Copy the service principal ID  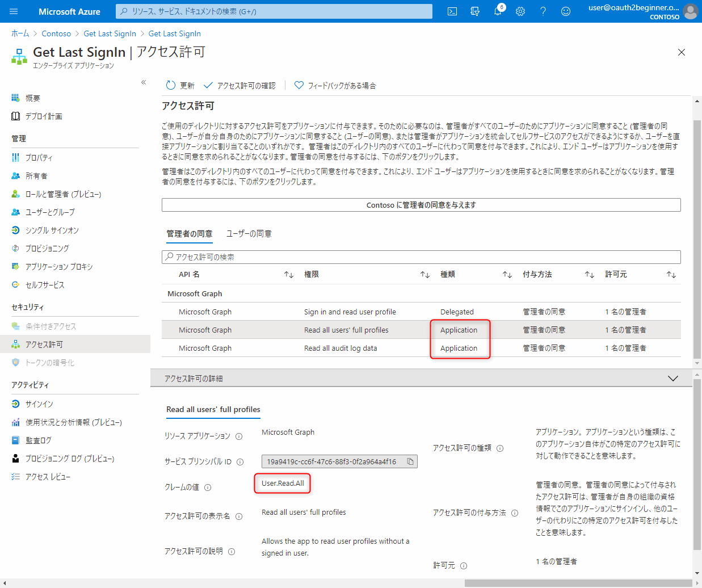pyautogui.click(x=410, y=461)
